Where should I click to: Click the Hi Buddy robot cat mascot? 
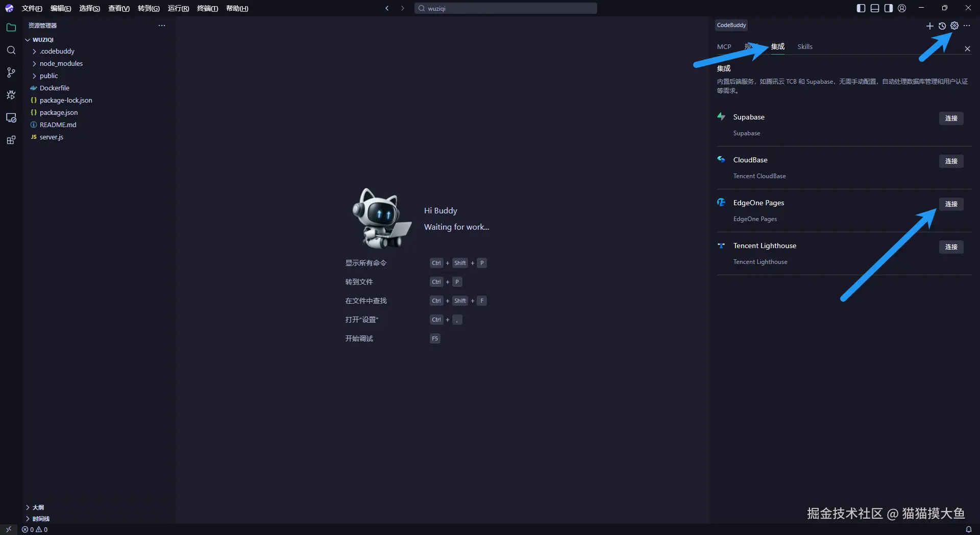point(381,218)
